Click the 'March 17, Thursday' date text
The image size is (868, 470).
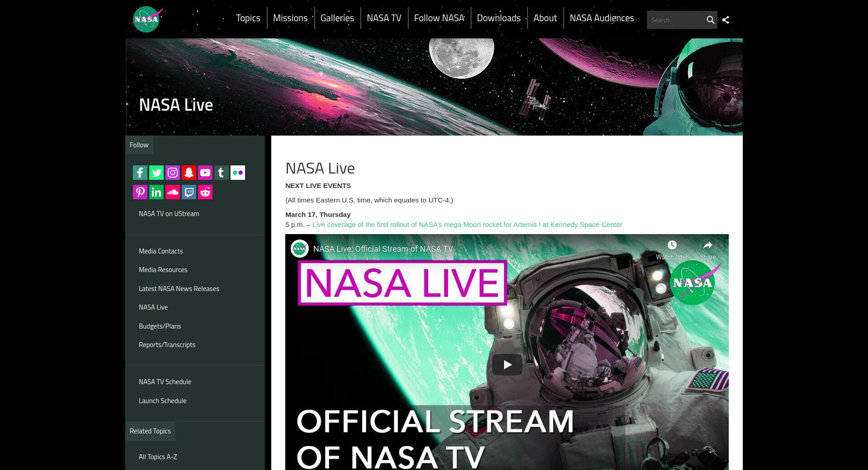tap(318, 215)
